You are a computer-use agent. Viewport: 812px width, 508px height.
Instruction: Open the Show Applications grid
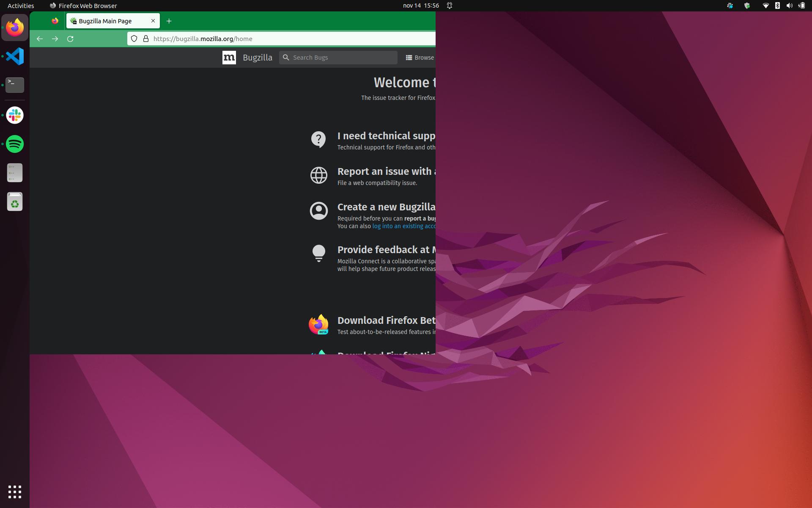[15, 492]
